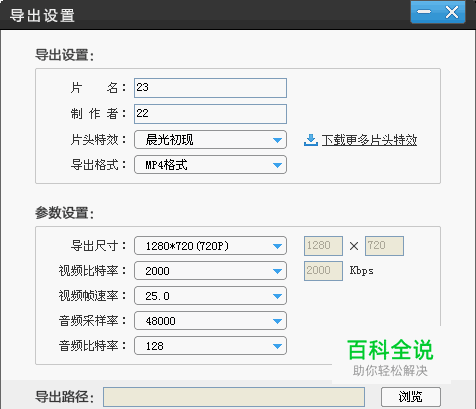Click the Kbps unit text
The width and height of the screenshot is (476, 409).
pyautogui.click(x=361, y=270)
